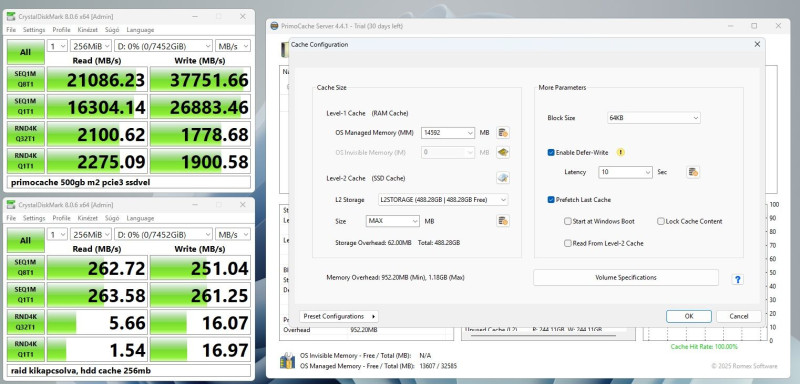The height and width of the screenshot is (384, 800).
Task: Open L2 Size MAX dropdown
Action: 393,221
